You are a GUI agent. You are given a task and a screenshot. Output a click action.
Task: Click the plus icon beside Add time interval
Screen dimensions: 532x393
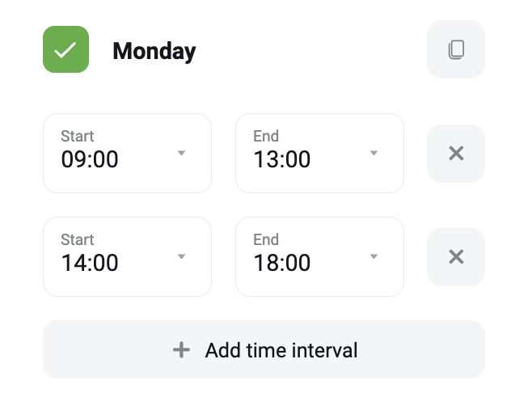[181, 350]
